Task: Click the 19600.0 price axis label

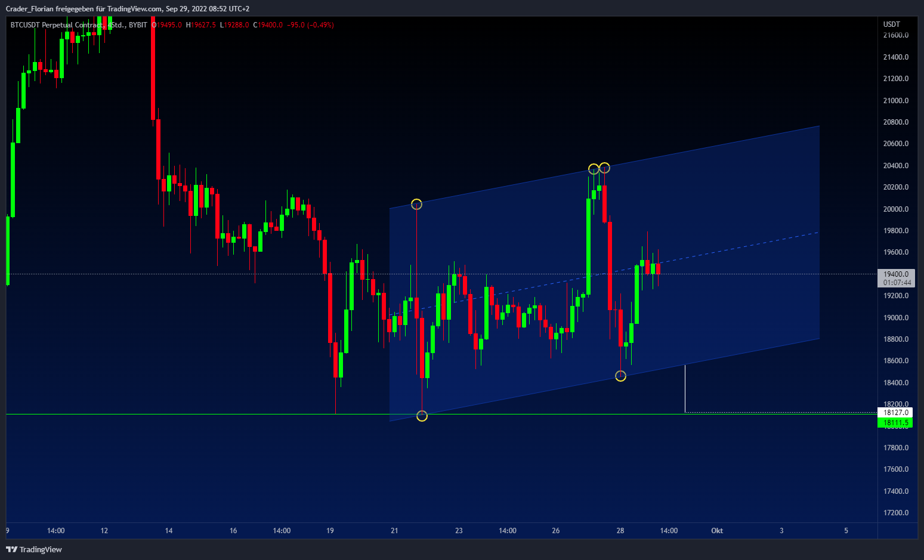Action: [896, 252]
